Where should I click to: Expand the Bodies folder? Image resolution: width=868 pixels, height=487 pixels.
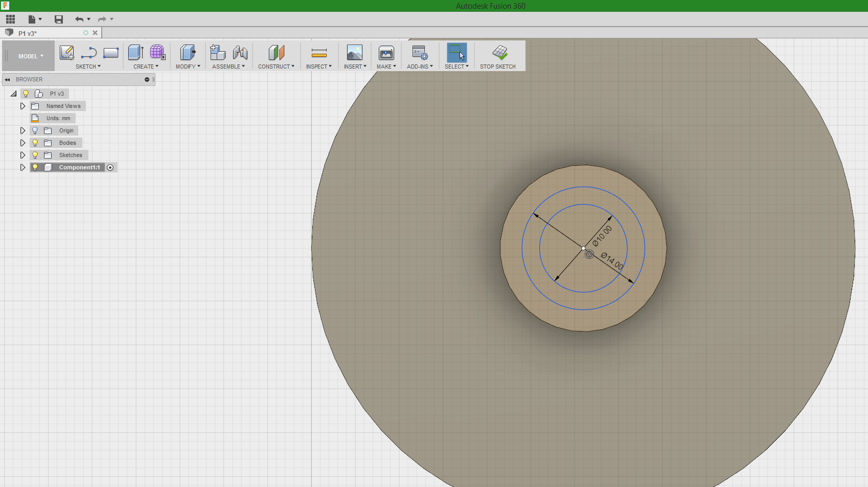point(22,143)
